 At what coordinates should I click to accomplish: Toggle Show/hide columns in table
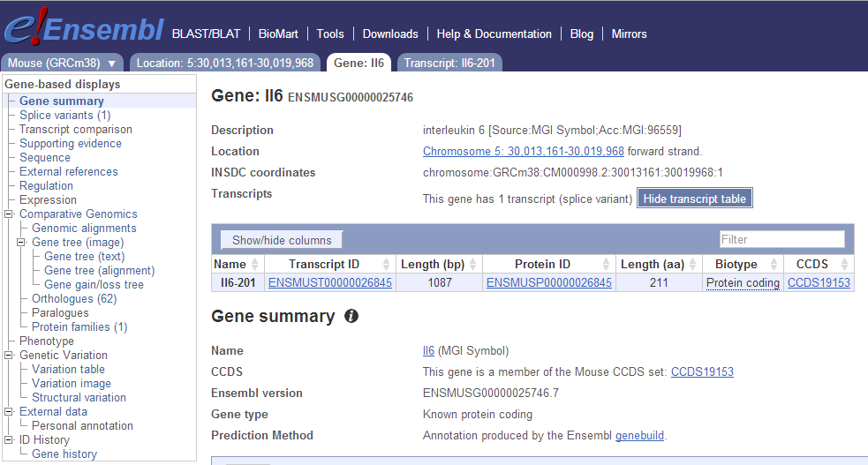point(282,240)
